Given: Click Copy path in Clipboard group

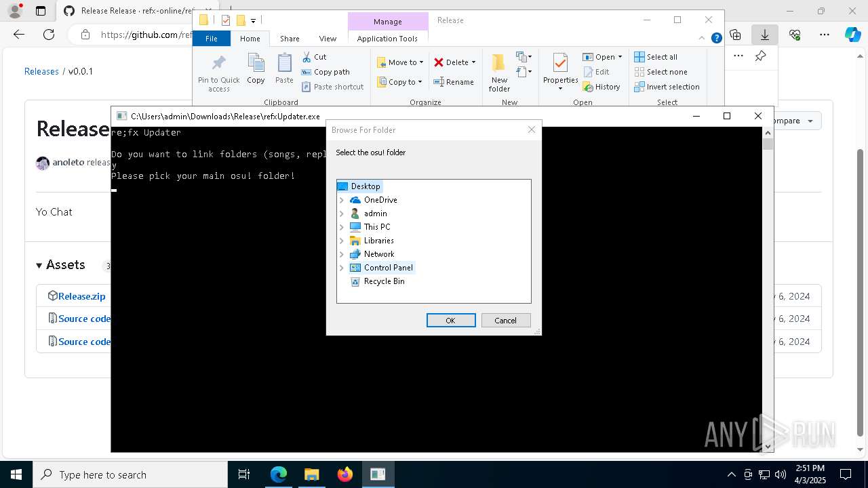Looking at the screenshot, I should (325, 72).
